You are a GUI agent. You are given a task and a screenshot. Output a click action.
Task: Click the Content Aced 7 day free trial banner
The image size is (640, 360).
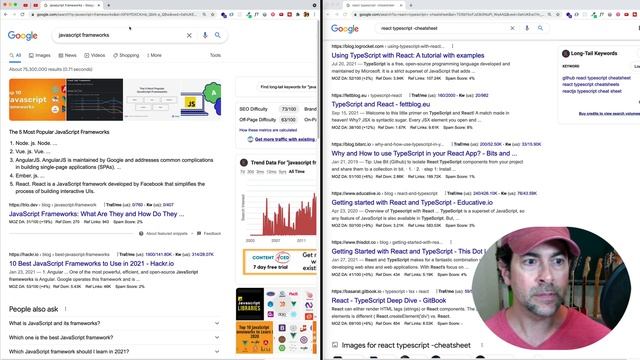point(280,261)
